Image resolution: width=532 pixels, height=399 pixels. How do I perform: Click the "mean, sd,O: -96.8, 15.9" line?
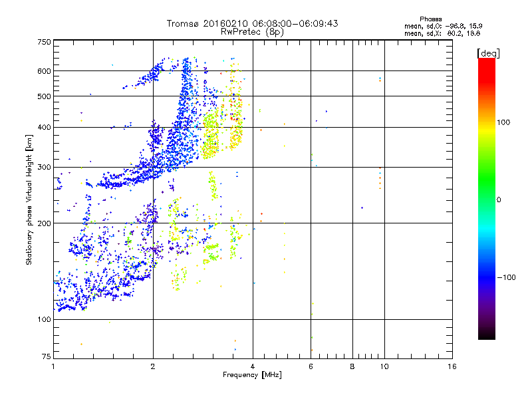coord(443,26)
